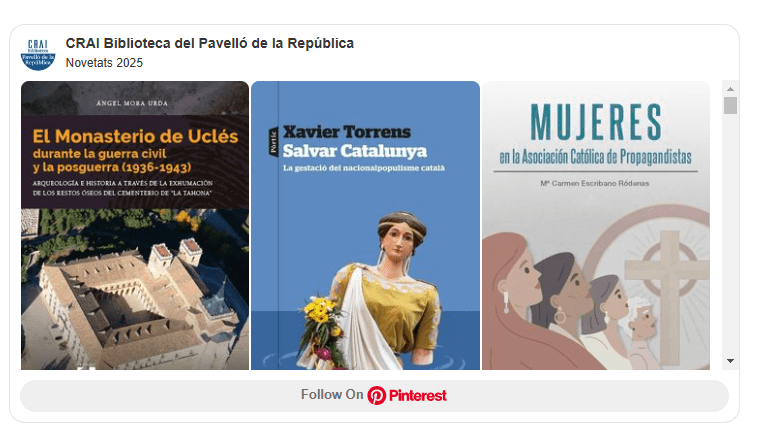Image resolution: width=767 pixels, height=443 pixels.
Task: Click the CRAI Biblioteca profile logo
Action: pos(38,54)
